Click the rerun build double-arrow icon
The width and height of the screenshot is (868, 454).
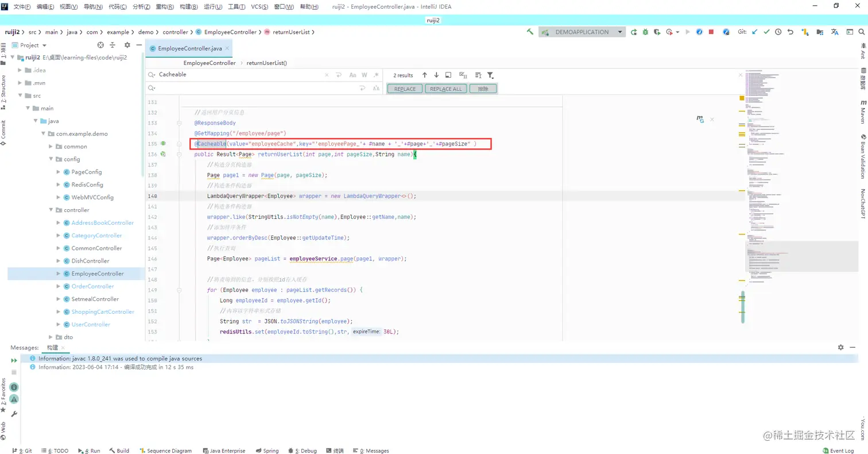14,360
